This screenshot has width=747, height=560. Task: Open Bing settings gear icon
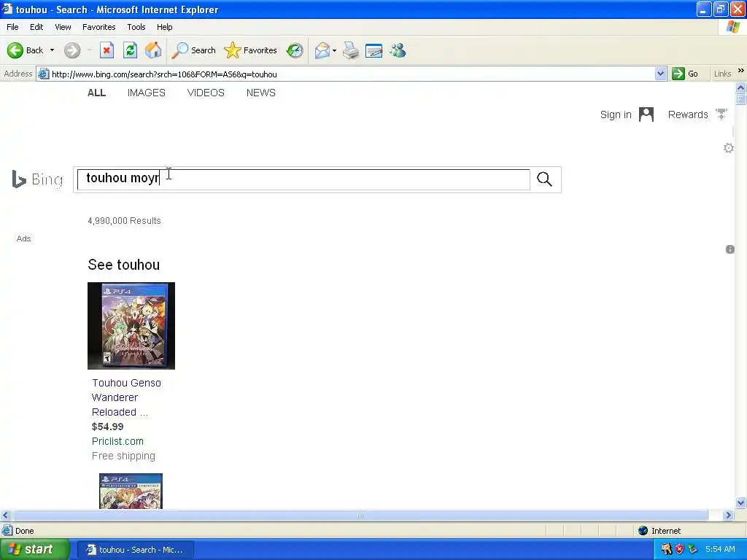[729, 148]
